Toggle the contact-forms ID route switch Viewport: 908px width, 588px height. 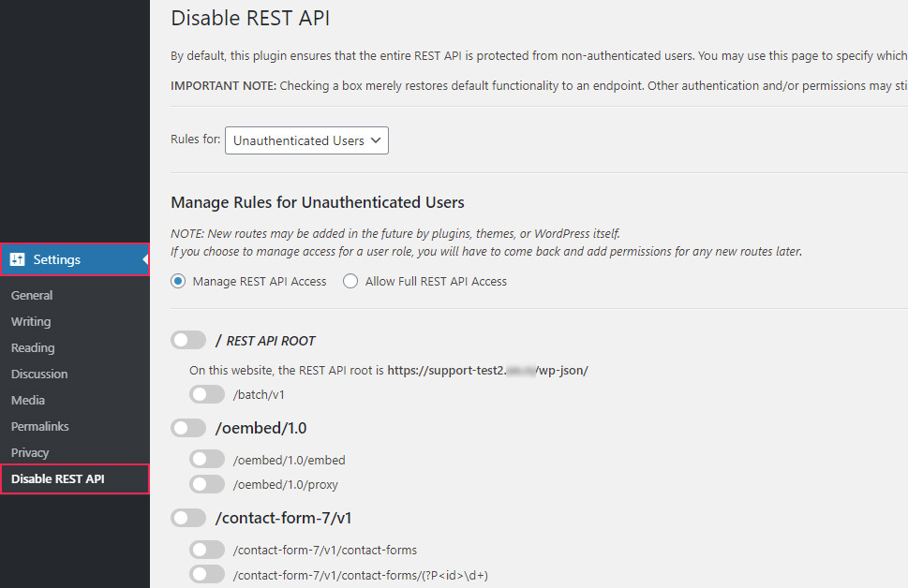(207, 574)
